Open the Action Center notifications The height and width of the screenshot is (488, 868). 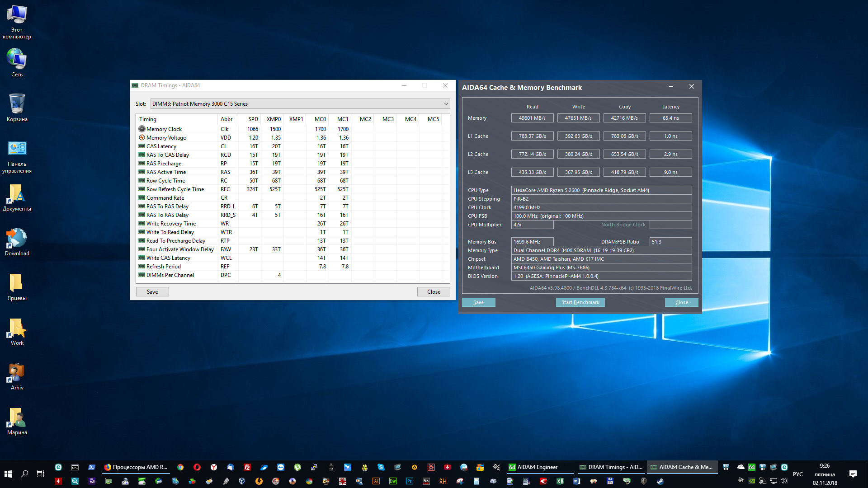[853, 474]
